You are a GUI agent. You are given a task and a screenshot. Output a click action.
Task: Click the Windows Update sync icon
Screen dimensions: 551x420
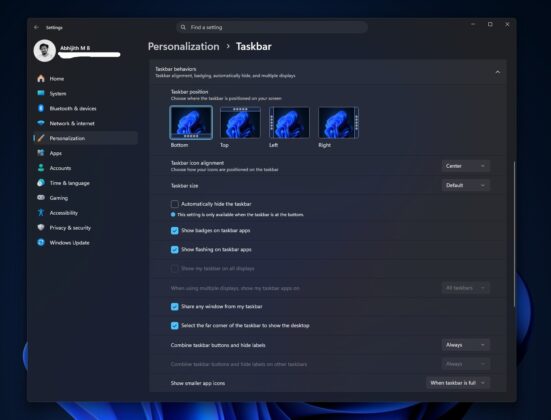[41, 242]
